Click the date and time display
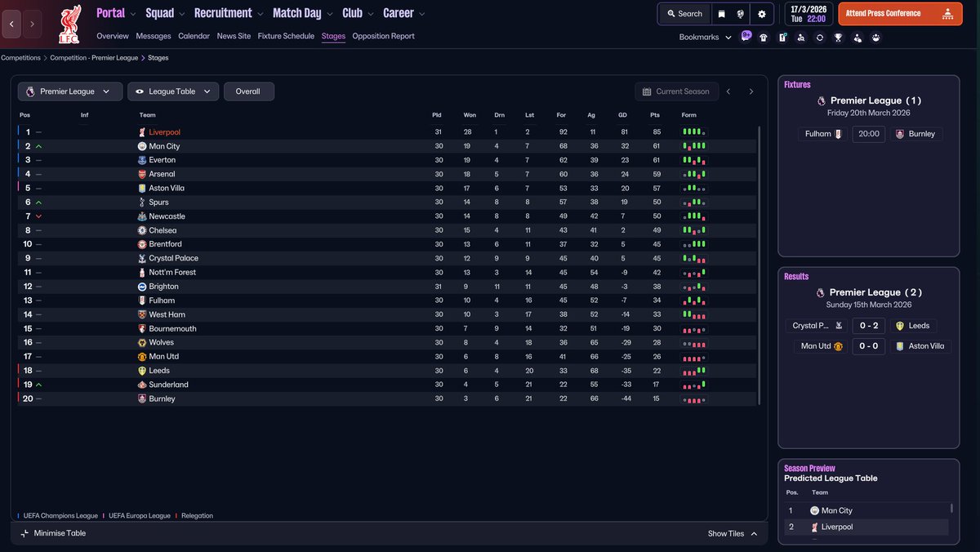 [808, 14]
